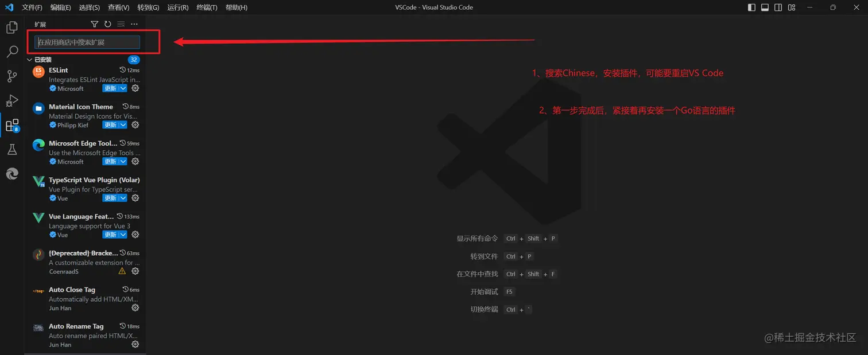This screenshot has width=868, height=355.
Task: Click the 显示所有命令 shortcut hint
Action: pos(478,239)
